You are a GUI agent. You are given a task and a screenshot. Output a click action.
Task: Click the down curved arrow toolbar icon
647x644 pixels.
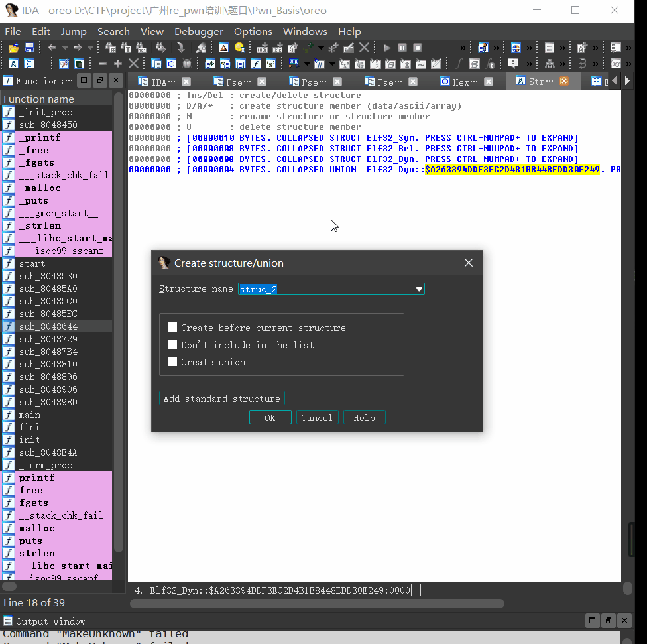click(x=181, y=48)
